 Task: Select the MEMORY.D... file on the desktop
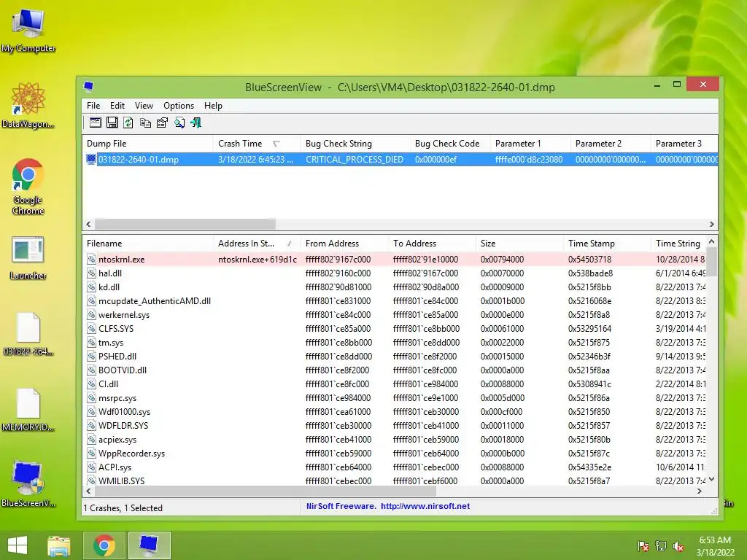(28, 410)
